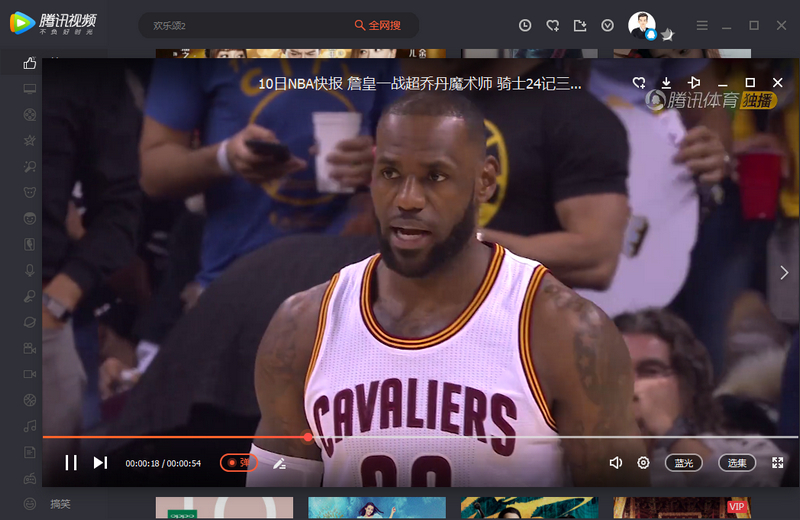Open the planet sidebar icon

pos(30,322)
